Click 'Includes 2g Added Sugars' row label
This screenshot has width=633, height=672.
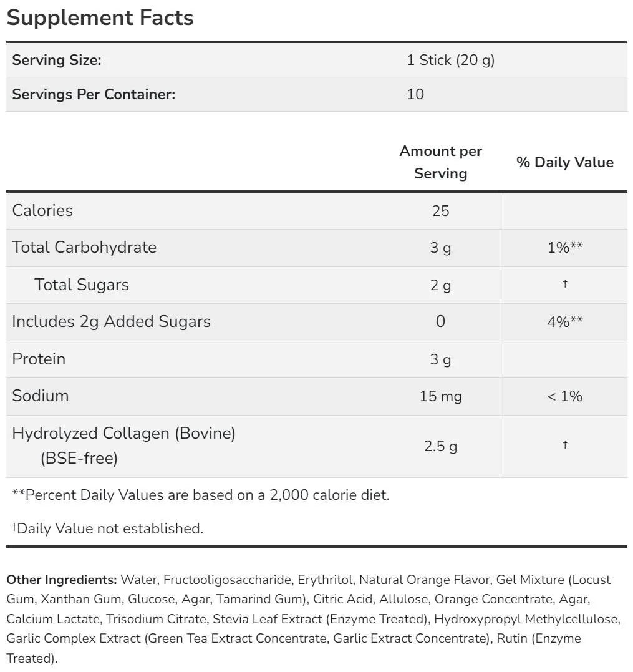point(111,321)
